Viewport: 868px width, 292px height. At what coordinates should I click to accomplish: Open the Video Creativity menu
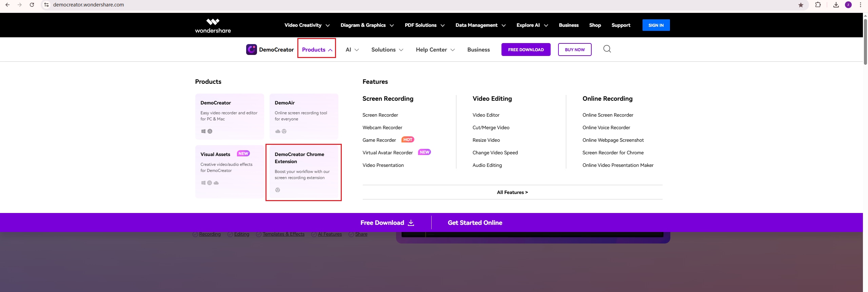[x=307, y=25]
